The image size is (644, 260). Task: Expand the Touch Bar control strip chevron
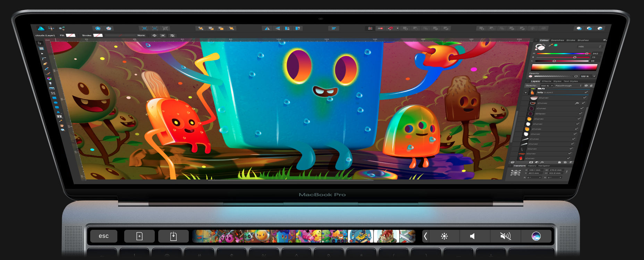tap(425, 236)
